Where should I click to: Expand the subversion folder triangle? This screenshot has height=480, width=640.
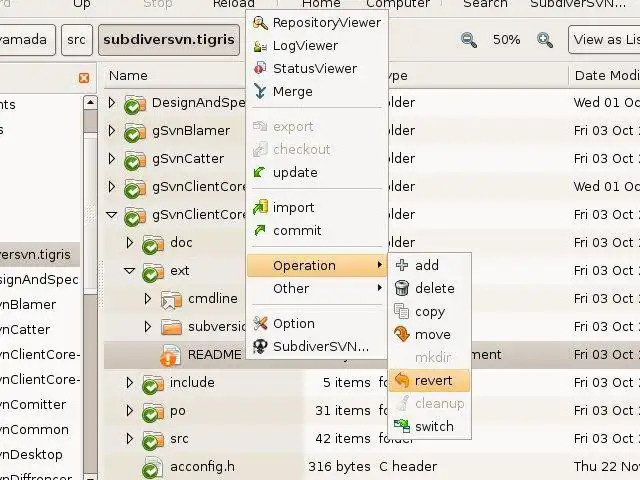[148, 327]
